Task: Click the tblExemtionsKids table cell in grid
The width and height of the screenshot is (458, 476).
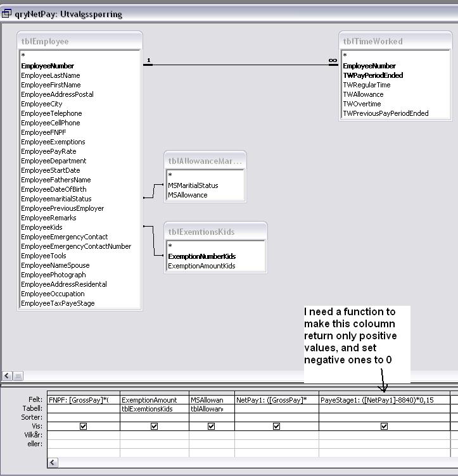Action: point(155,409)
